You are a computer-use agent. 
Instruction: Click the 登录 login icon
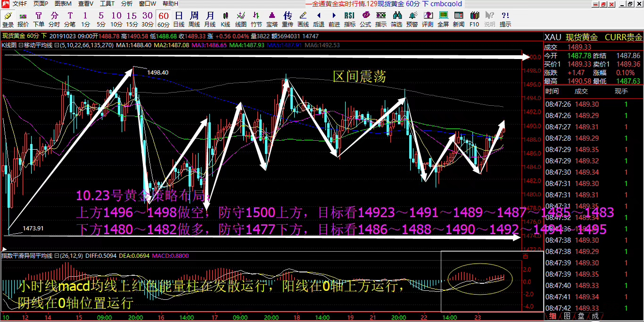8,19
